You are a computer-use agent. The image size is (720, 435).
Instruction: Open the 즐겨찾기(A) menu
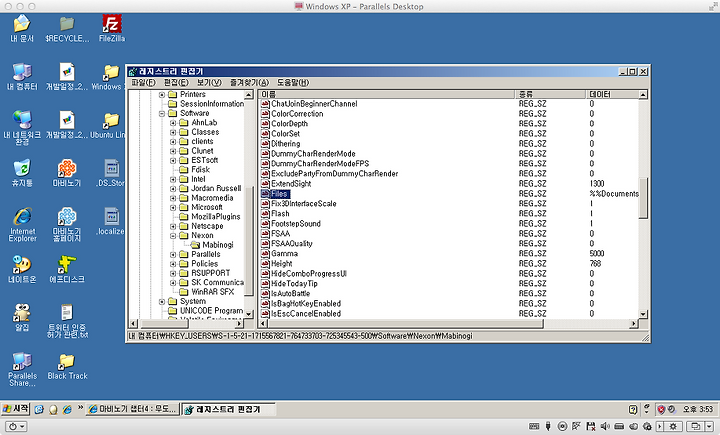point(249,83)
